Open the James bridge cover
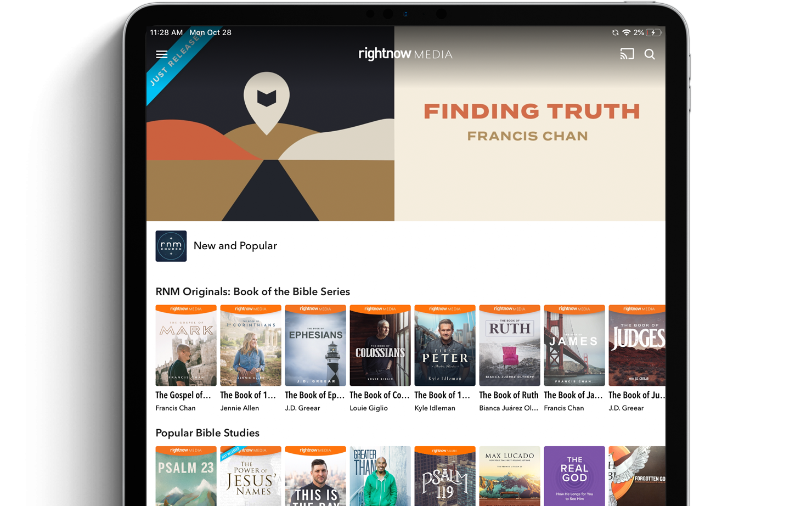 574,345
